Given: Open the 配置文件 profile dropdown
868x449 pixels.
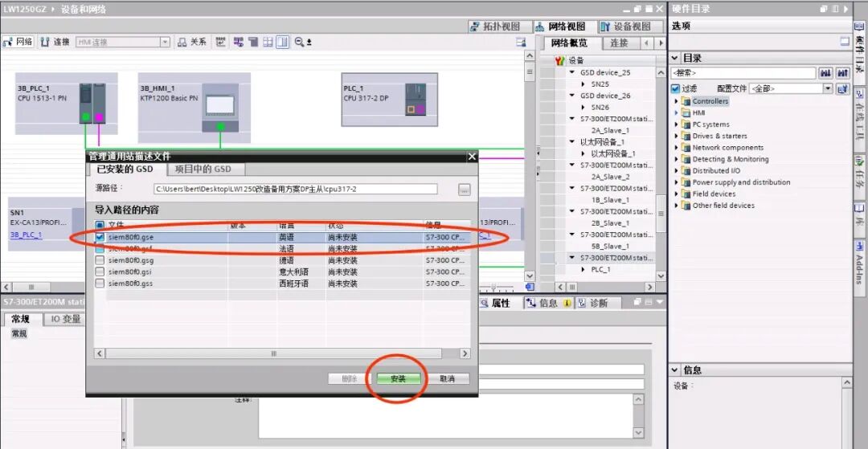Looking at the screenshot, I should [x=828, y=88].
